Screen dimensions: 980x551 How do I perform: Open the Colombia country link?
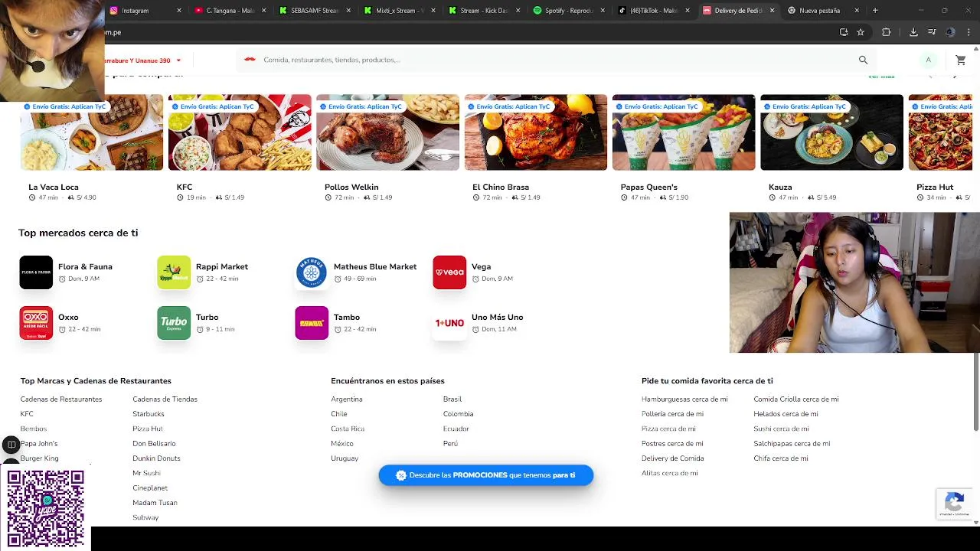458,414
